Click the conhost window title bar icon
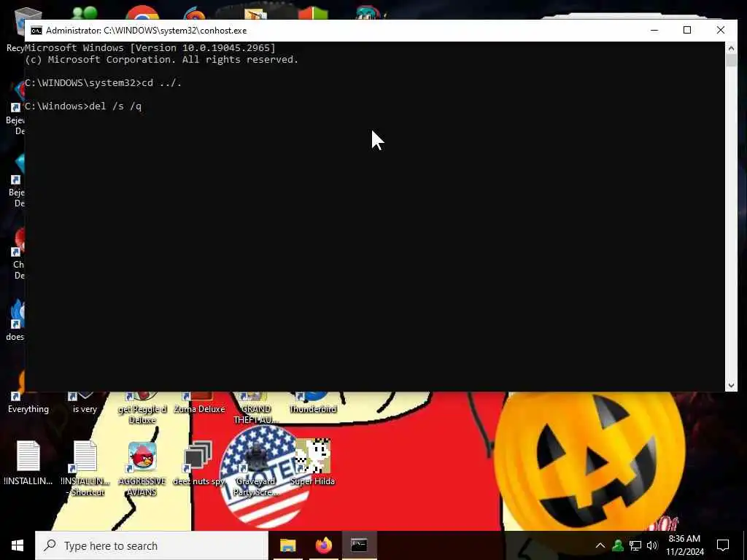 click(x=36, y=31)
